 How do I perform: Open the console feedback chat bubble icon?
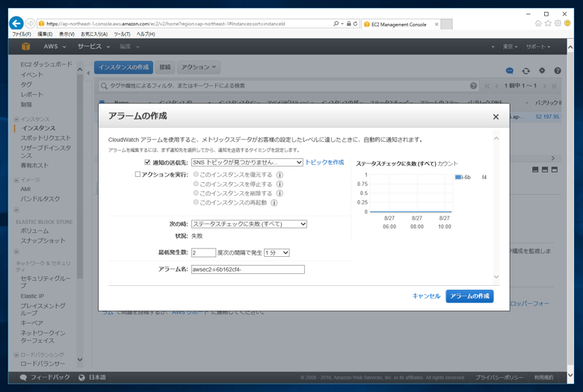[x=510, y=71]
